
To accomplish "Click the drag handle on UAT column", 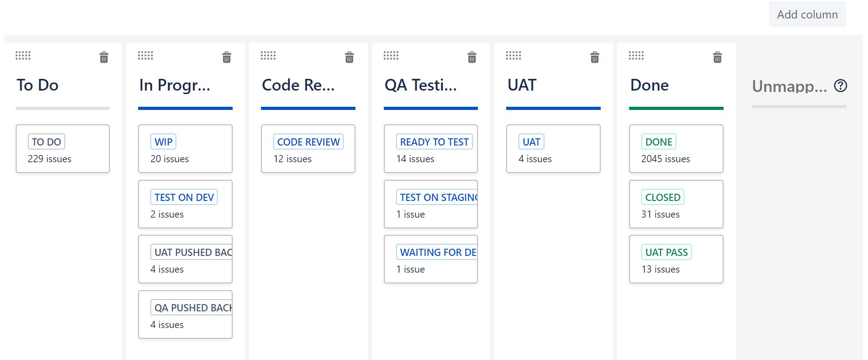I will [513, 55].
